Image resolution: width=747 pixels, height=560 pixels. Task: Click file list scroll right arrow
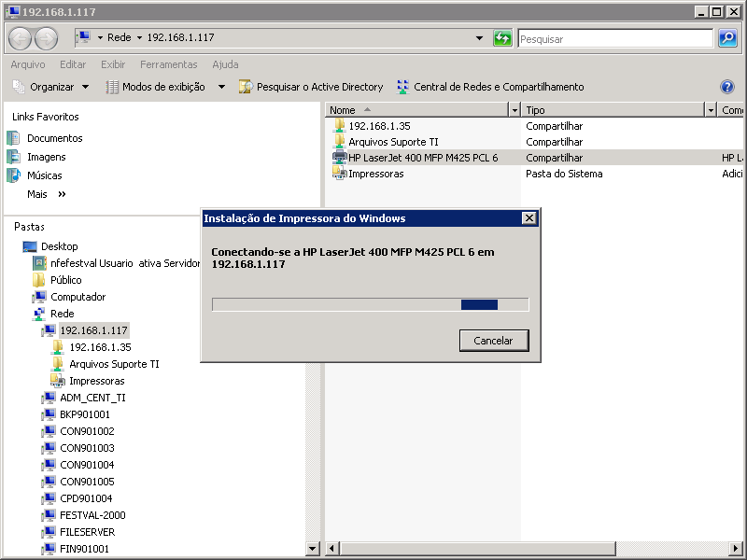(x=736, y=549)
